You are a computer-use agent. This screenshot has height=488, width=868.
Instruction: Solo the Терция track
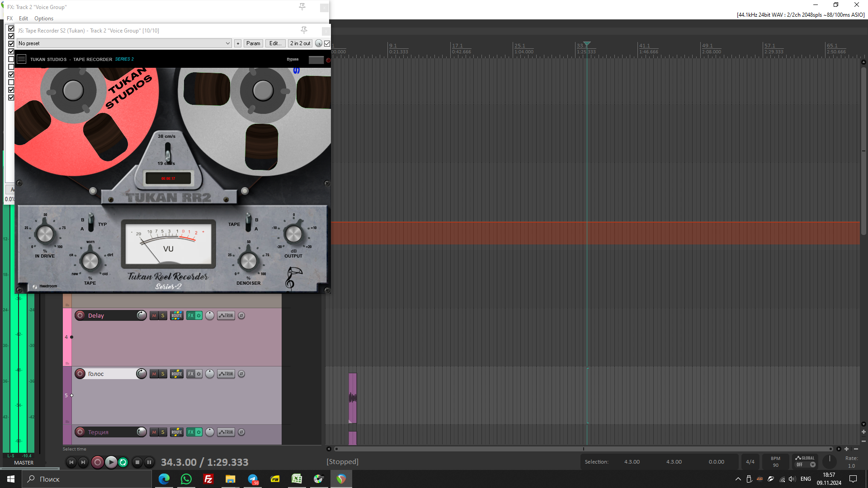pyautogui.click(x=163, y=432)
